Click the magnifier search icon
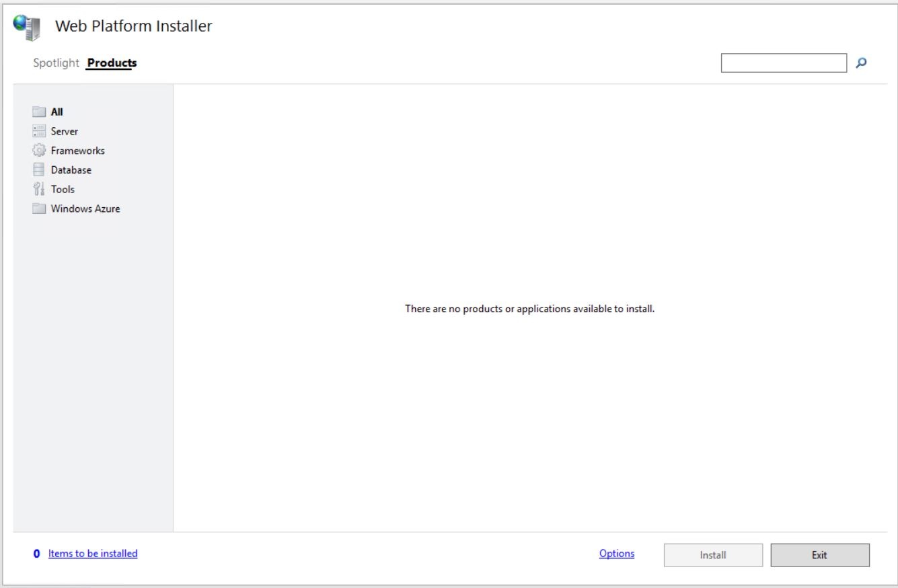This screenshot has height=588, width=898. point(861,63)
